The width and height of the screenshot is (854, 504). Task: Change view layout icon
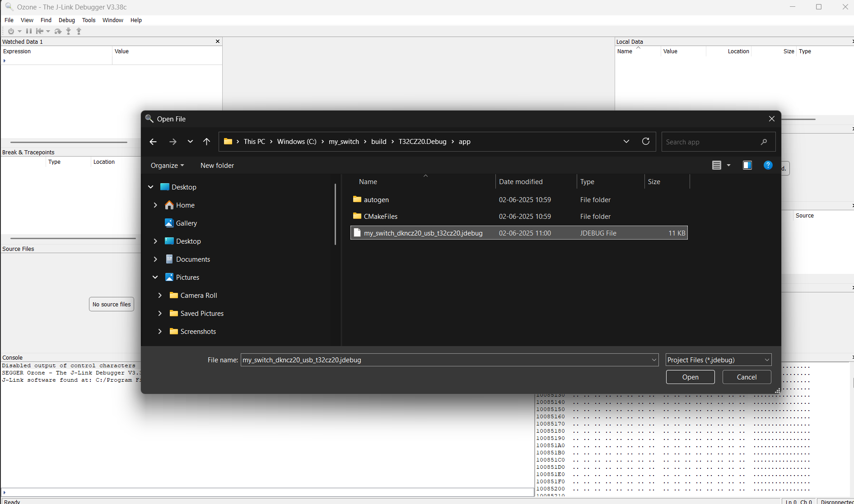pos(717,165)
